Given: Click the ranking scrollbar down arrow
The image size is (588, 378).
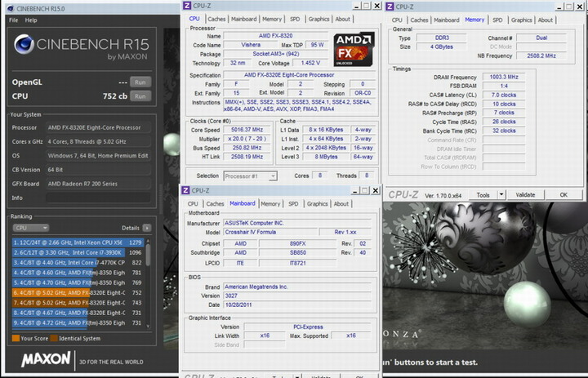Looking at the screenshot, I should point(148,327).
